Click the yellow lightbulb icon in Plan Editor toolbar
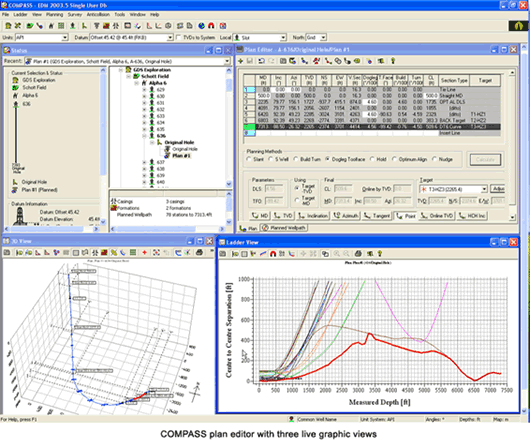The image size is (530, 447). [393, 61]
